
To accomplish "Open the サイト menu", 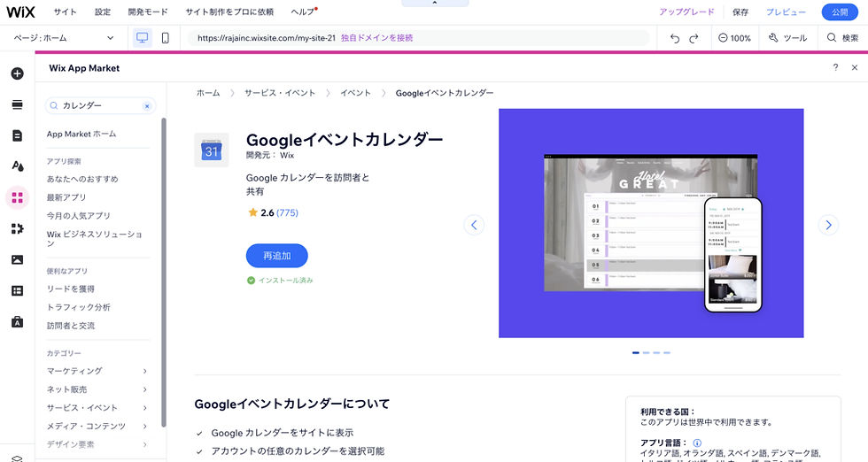I will pyautogui.click(x=66, y=12).
